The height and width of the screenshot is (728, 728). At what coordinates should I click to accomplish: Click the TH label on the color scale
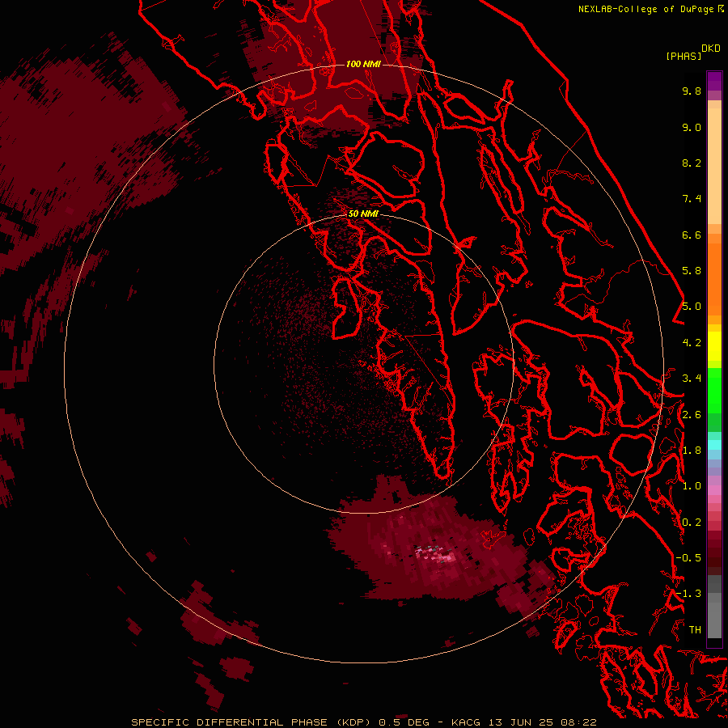[695, 630]
